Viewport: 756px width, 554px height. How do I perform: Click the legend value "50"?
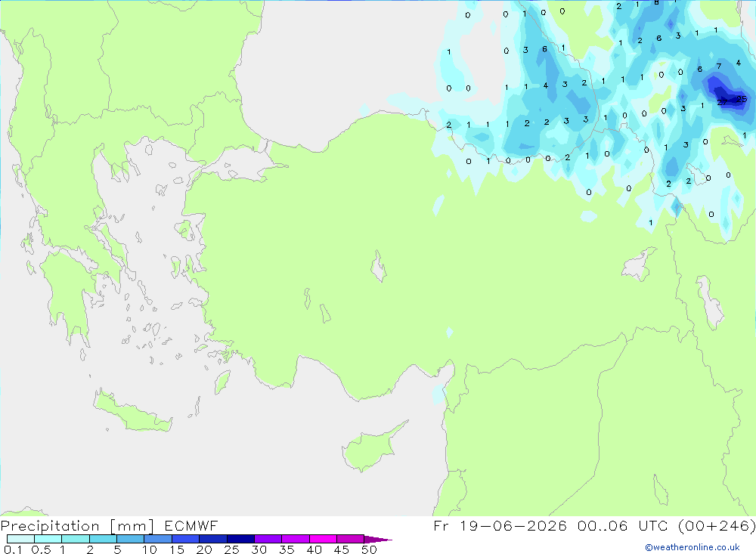click(369, 549)
